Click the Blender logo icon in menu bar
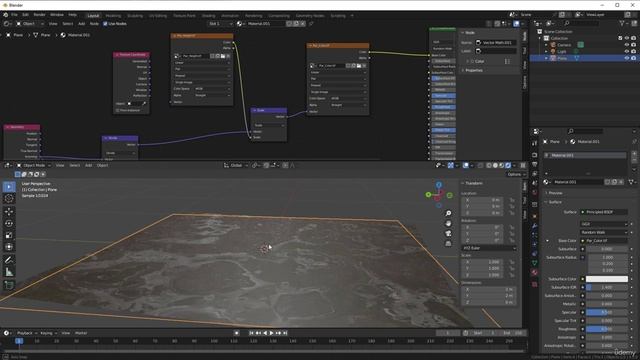The width and height of the screenshot is (640, 360). click(x=6, y=15)
